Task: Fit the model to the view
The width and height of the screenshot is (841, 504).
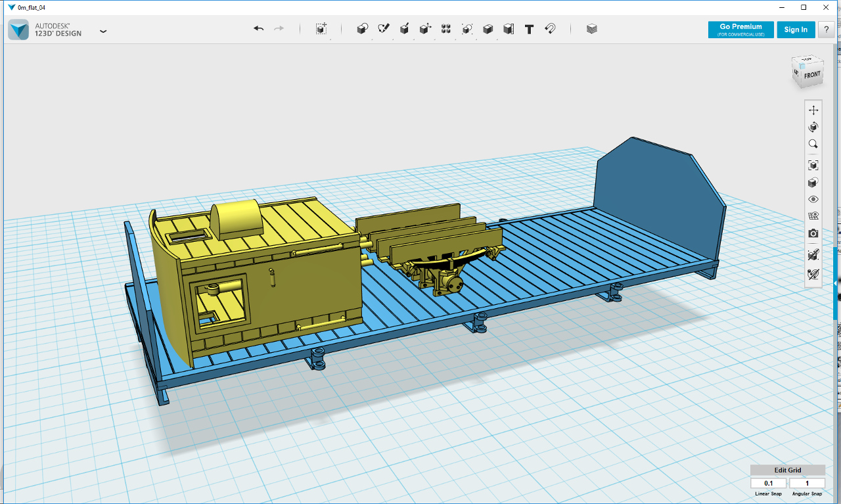Action: (x=813, y=165)
